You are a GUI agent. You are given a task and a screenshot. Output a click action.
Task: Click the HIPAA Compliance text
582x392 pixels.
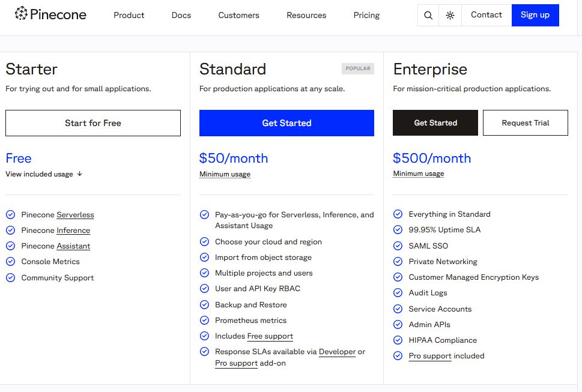443,340
